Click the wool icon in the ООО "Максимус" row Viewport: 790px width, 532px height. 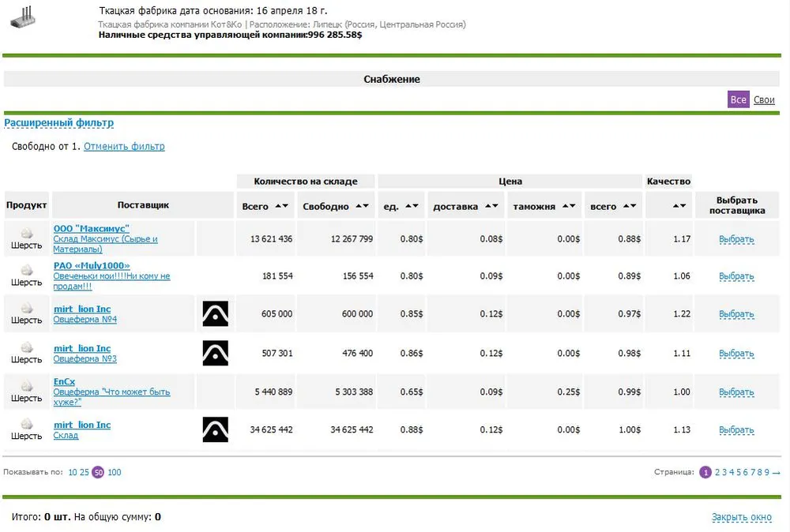tap(26, 233)
